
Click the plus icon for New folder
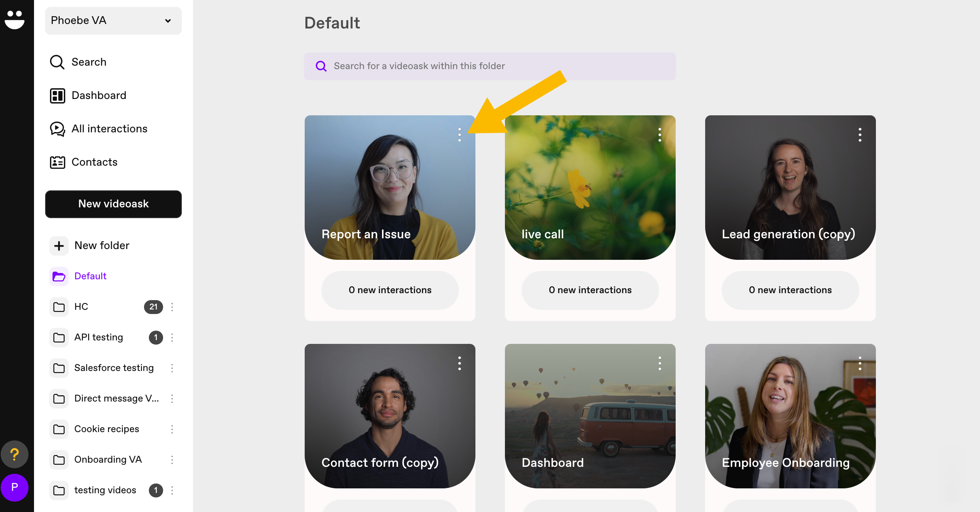(x=59, y=246)
